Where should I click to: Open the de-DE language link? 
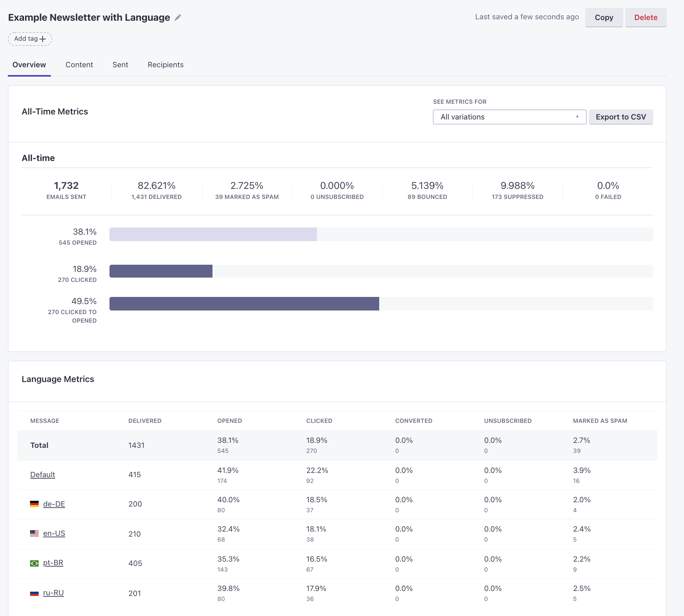tap(54, 504)
